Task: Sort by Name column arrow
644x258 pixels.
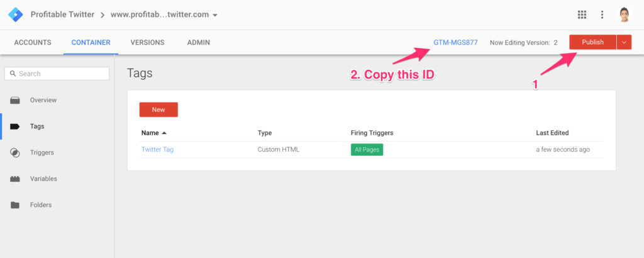Action: click(164, 133)
